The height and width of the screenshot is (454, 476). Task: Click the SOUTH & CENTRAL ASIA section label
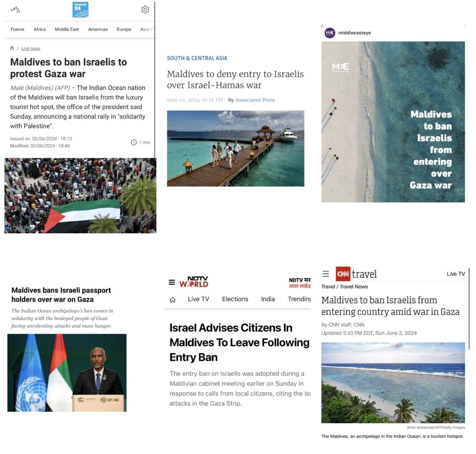pyautogui.click(x=197, y=58)
